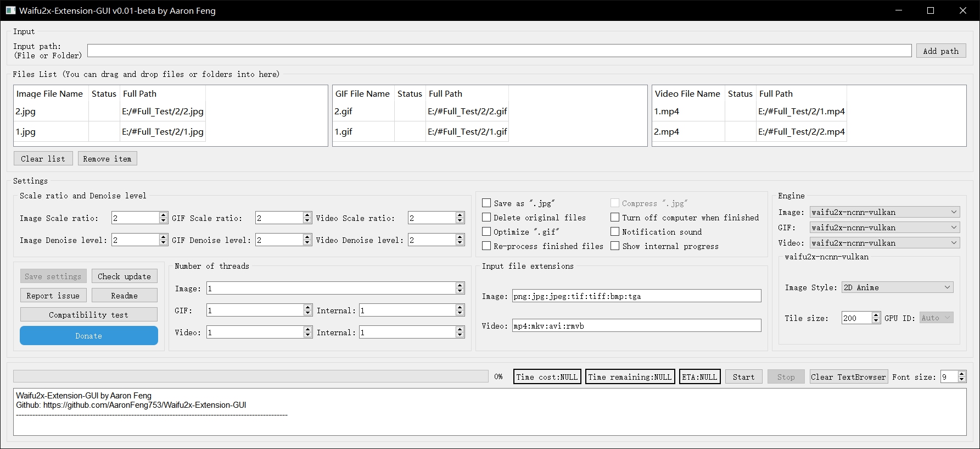Click E:/#Full_Test/2/2.jpg full path cell
Screen dimensions: 980x449
click(163, 112)
